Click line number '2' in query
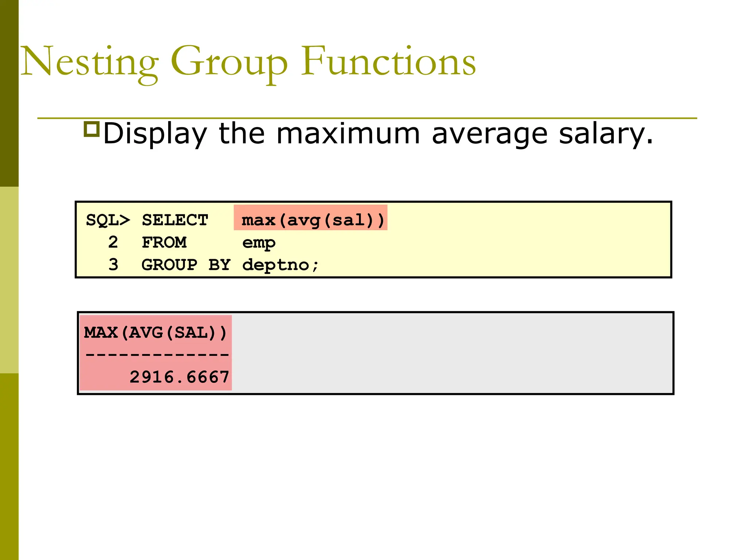Image resolution: width=747 pixels, height=560 pixels. pos(113,242)
